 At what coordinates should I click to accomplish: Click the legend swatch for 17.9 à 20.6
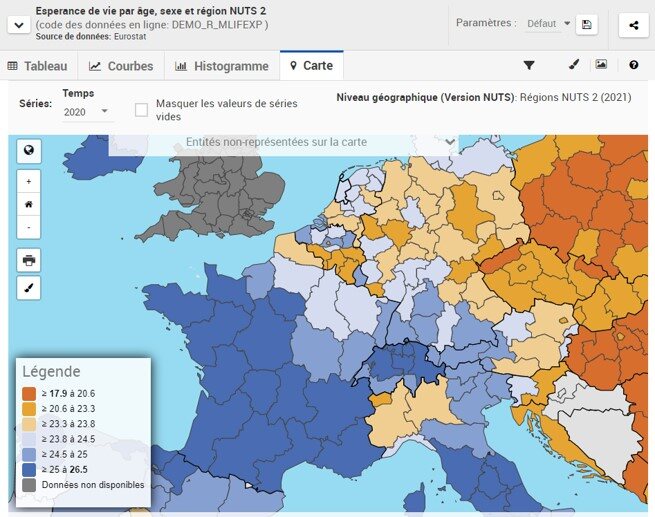pos(29,394)
